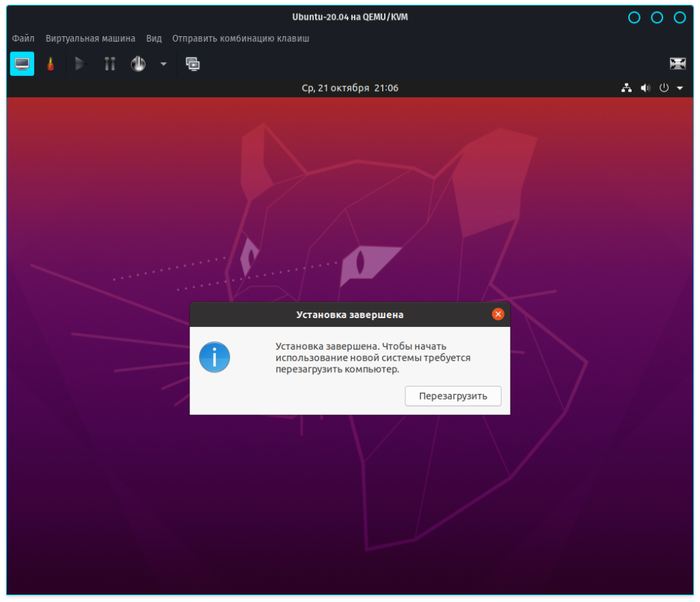Viewport: 700px width, 602px height.
Task: Switch to fullscreen view of the console
Action: click(677, 64)
